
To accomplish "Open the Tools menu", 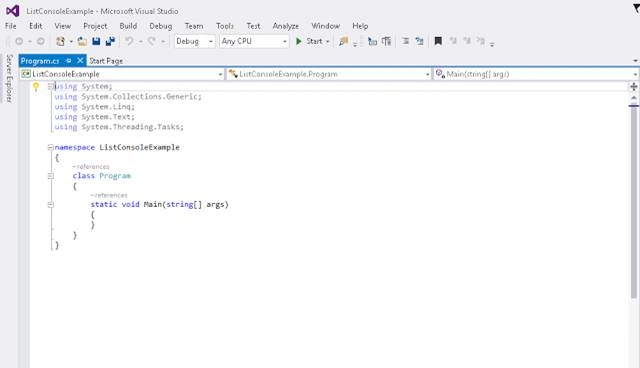I will [x=225, y=26].
